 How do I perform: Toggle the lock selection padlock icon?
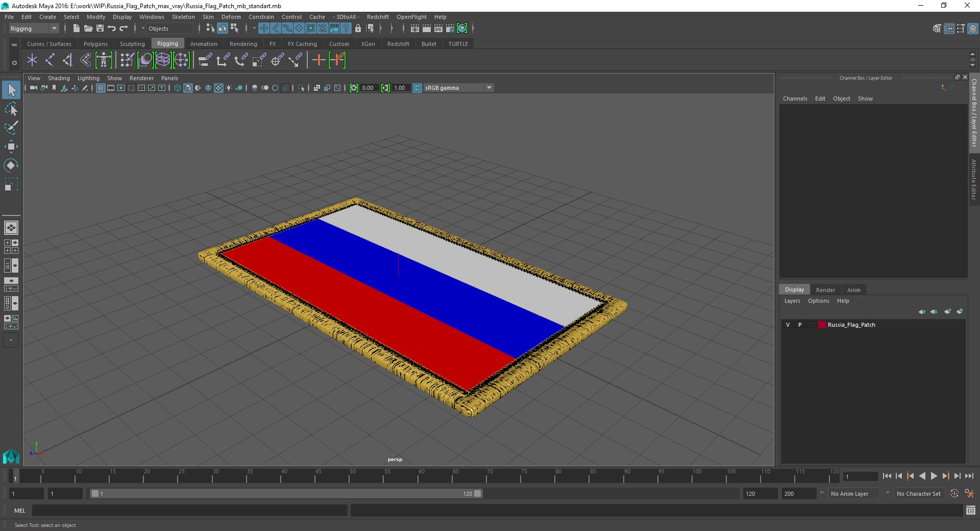pos(358,29)
